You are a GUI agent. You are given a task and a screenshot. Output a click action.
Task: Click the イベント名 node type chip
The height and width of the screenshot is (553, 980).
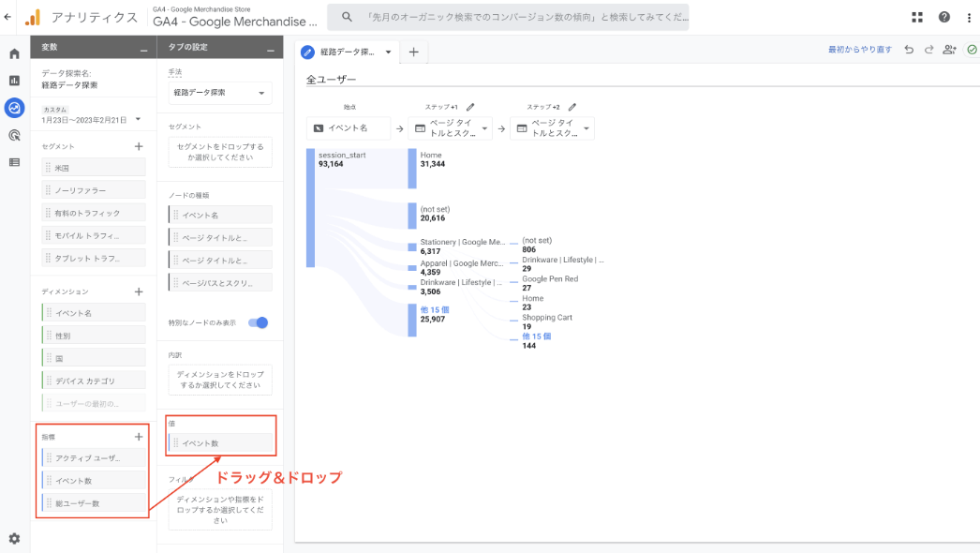(220, 215)
